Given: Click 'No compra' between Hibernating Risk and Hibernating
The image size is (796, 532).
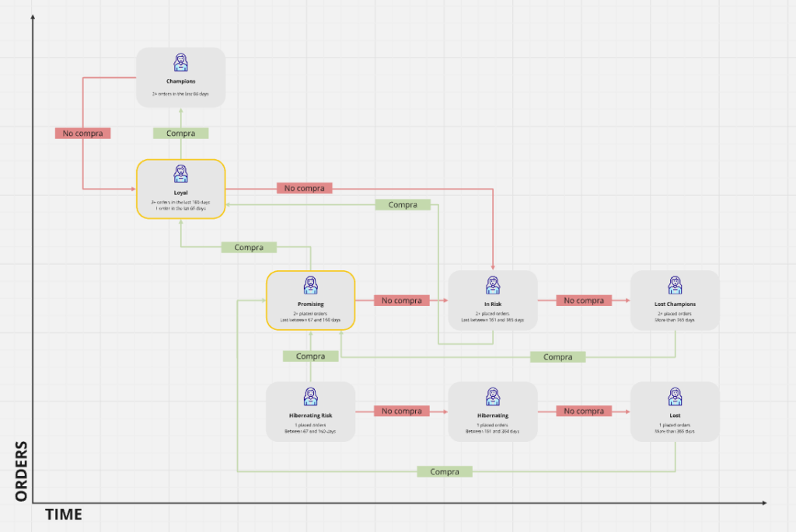Looking at the screenshot, I should [402, 412].
